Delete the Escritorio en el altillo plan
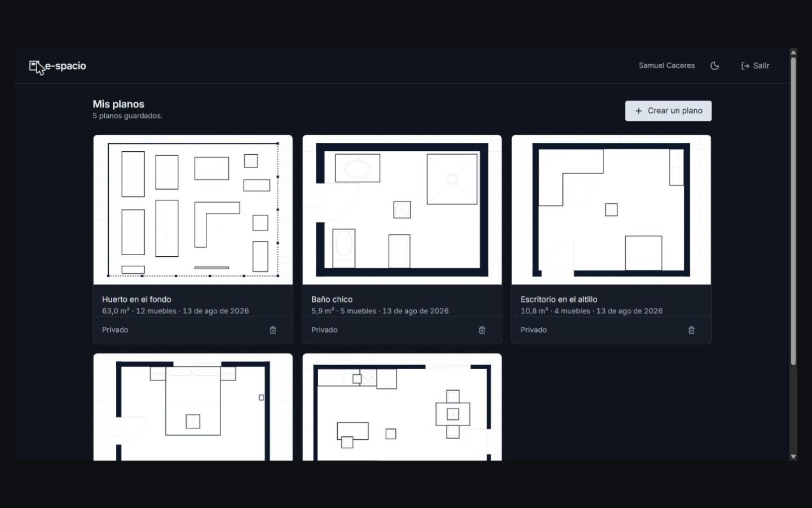 (x=691, y=330)
